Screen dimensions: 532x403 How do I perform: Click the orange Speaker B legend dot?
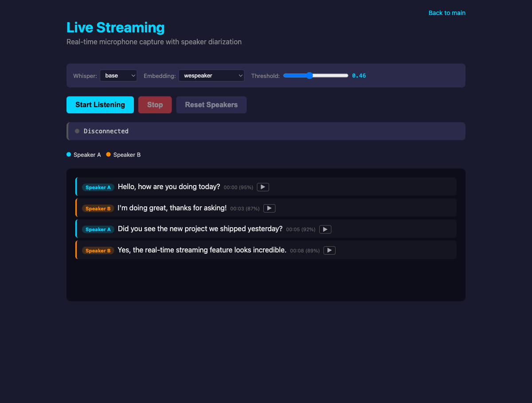(x=109, y=155)
